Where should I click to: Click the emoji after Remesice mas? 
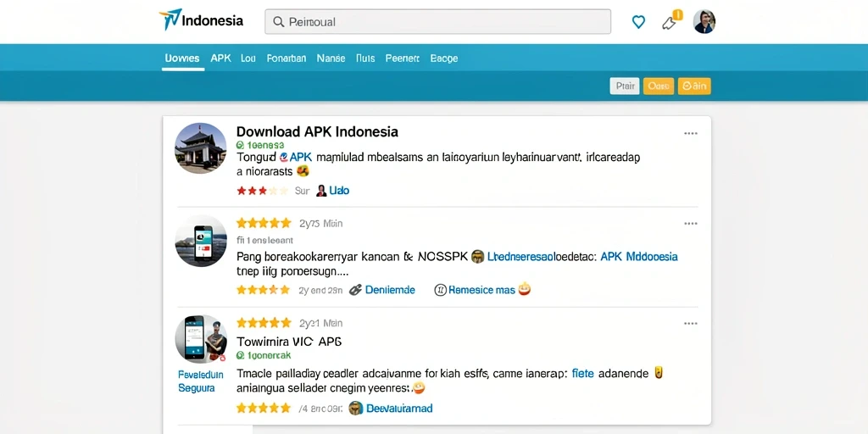tap(524, 289)
